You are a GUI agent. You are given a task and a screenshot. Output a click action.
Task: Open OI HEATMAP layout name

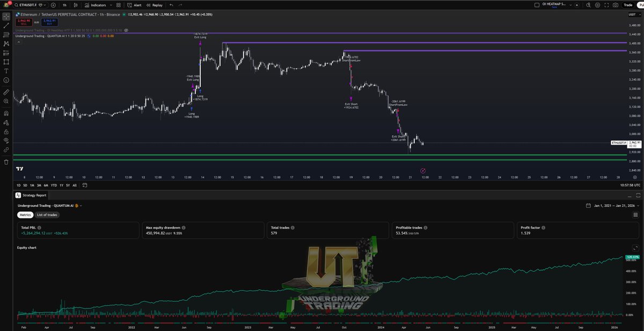click(554, 5)
